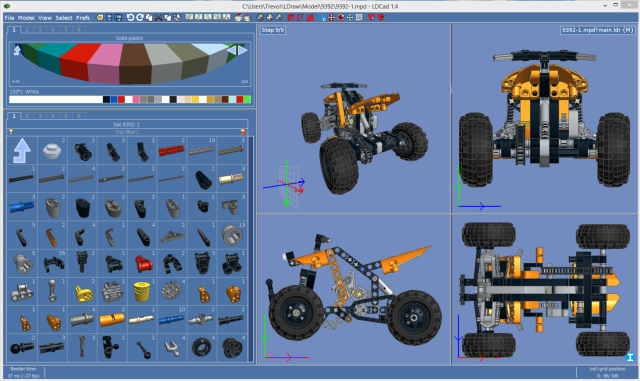The height and width of the screenshot is (381, 640).
Task: Click the color wheel left arrow
Action: click(231, 50)
